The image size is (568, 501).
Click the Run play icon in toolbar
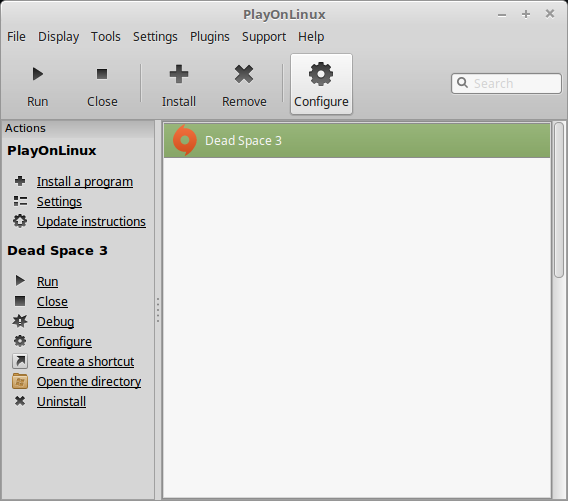38,74
